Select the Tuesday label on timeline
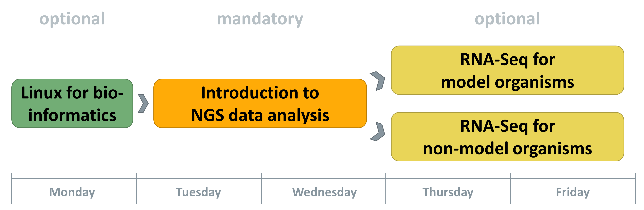644x210 pixels. click(199, 192)
